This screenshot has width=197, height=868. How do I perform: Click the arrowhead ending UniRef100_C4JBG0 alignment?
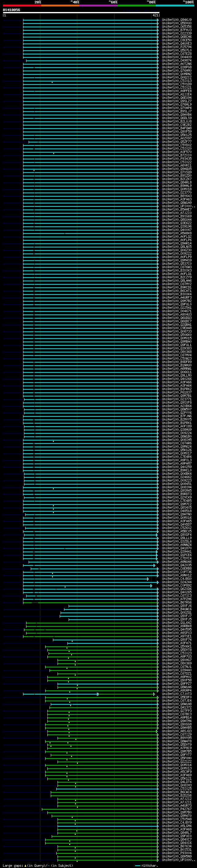pos(148,579)
